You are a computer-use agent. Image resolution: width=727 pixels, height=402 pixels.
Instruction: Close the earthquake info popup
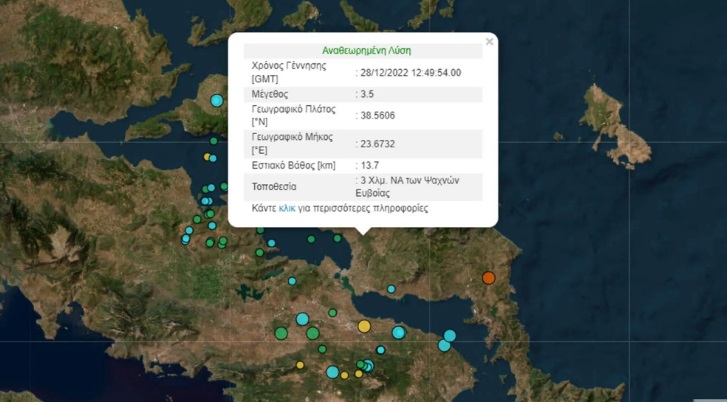pyautogui.click(x=489, y=42)
